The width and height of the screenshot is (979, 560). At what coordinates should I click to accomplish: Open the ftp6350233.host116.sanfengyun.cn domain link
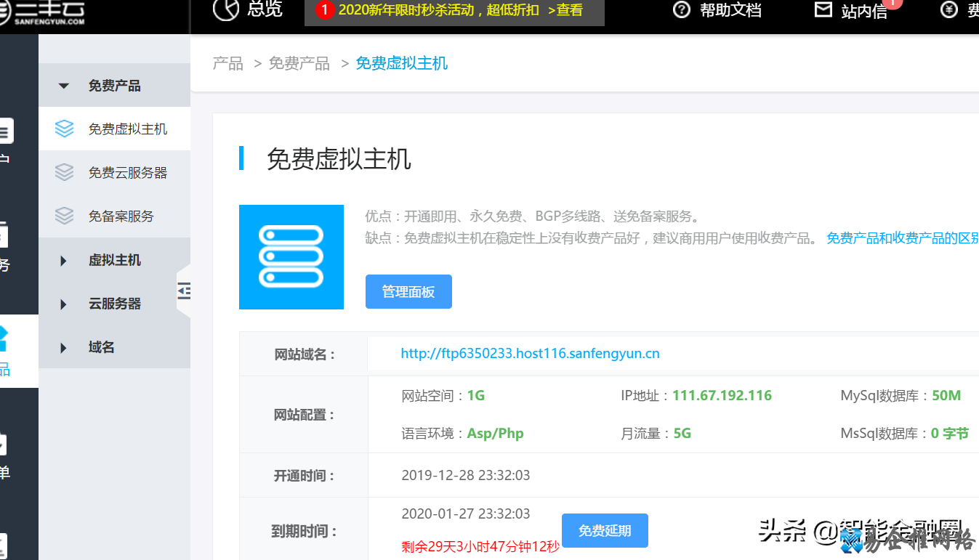pyautogui.click(x=530, y=353)
